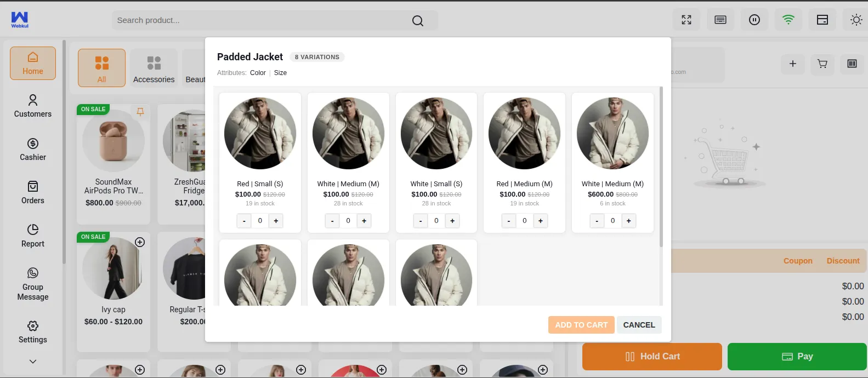Open Cashier in sidebar
Screen dimensions: 868x378
coord(33,150)
